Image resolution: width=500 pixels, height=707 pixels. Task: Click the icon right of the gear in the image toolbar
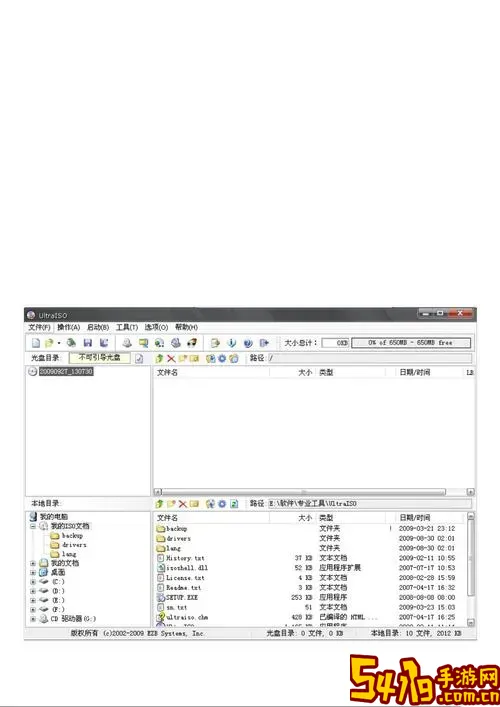tap(234, 358)
